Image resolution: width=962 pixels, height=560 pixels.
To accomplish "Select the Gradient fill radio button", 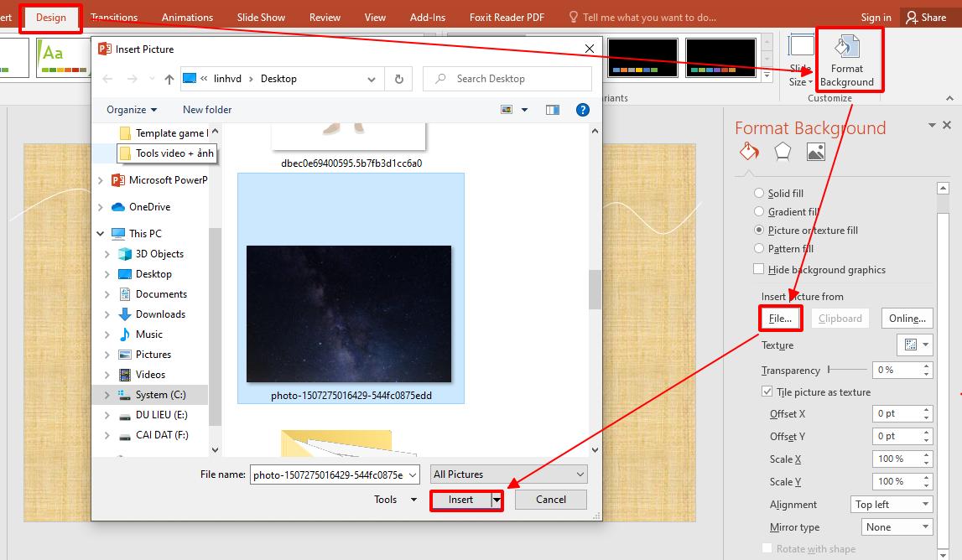I will 762,211.
